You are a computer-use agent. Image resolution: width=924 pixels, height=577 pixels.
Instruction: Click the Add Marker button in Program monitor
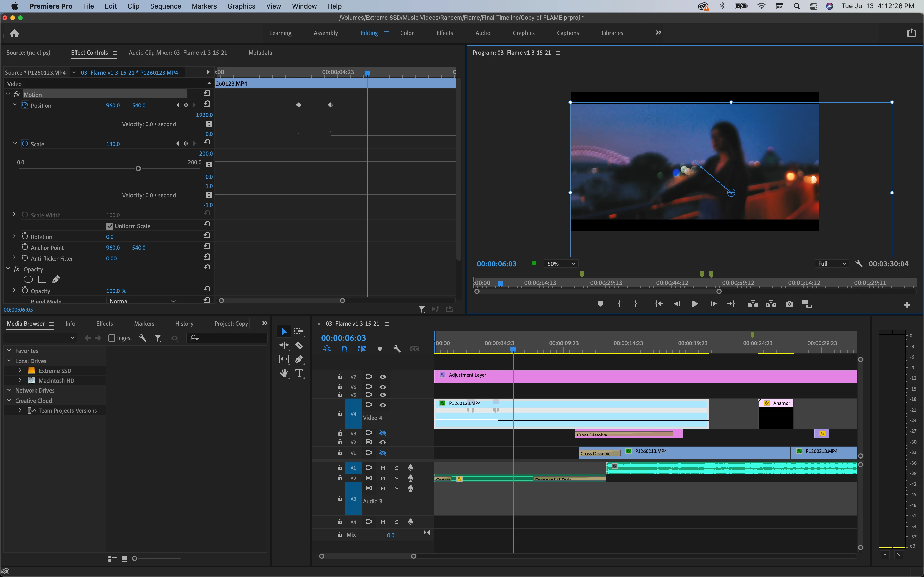(600, 304)
